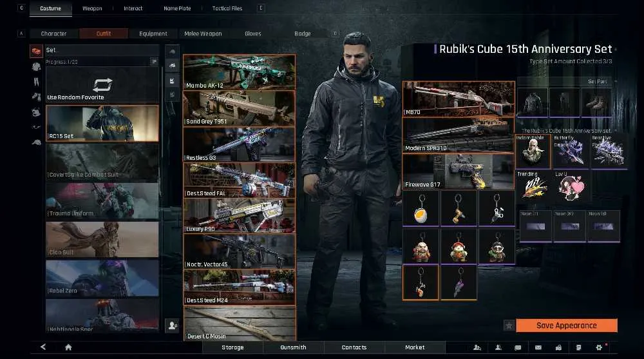Open the sort list icon beside Progress
This screenshot has height=359, width=644.
tap(154, 61)
